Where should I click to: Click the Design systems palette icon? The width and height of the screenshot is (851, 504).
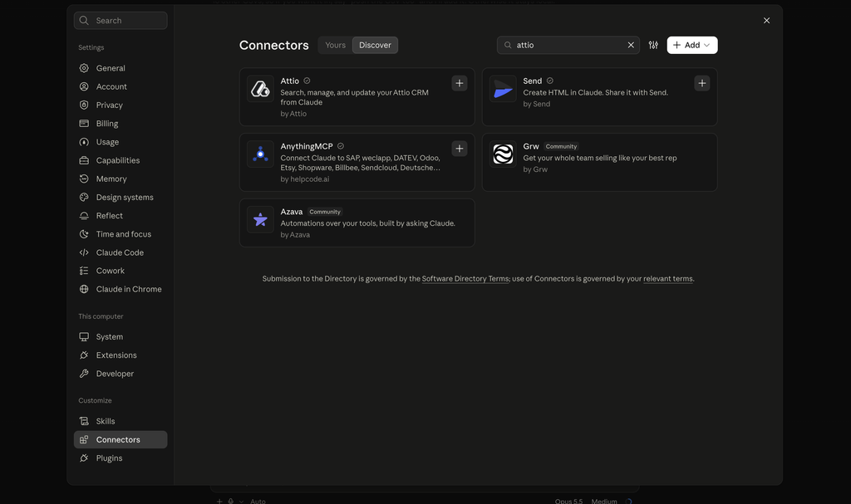84,198
